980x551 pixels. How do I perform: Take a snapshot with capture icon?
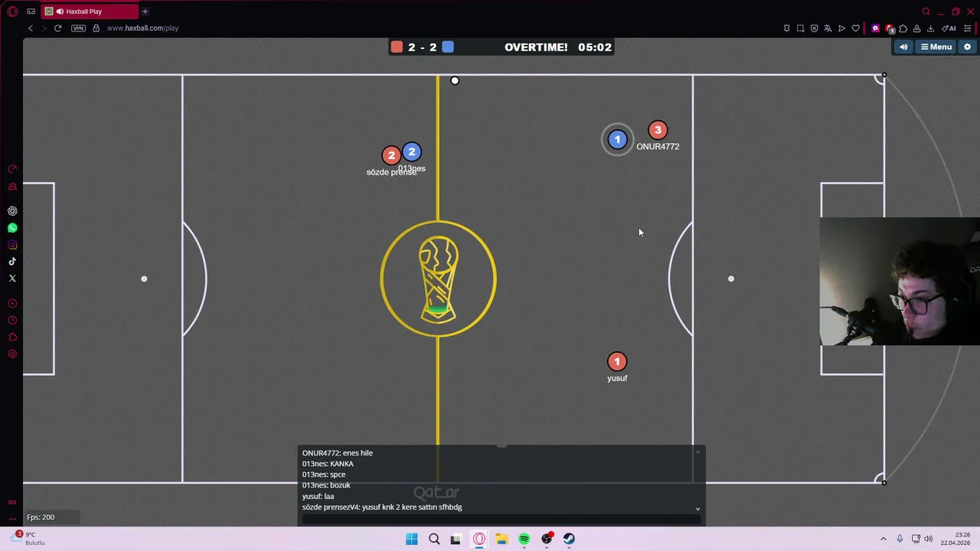800,28
